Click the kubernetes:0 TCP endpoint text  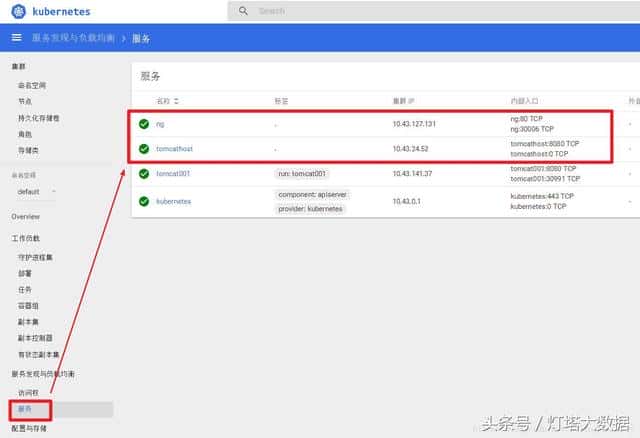click(538, 207)
